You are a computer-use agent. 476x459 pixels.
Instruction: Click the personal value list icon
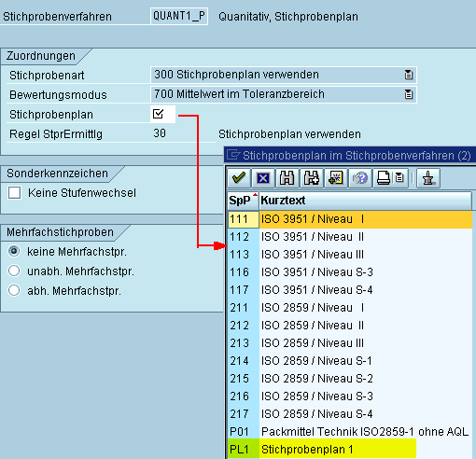tap(336, 178)
